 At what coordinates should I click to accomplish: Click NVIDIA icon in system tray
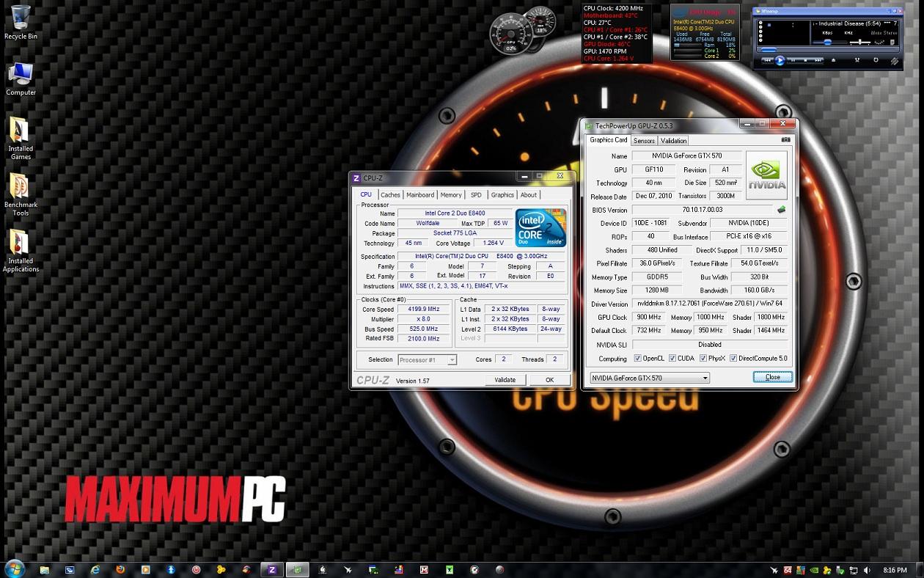[814, 570]
